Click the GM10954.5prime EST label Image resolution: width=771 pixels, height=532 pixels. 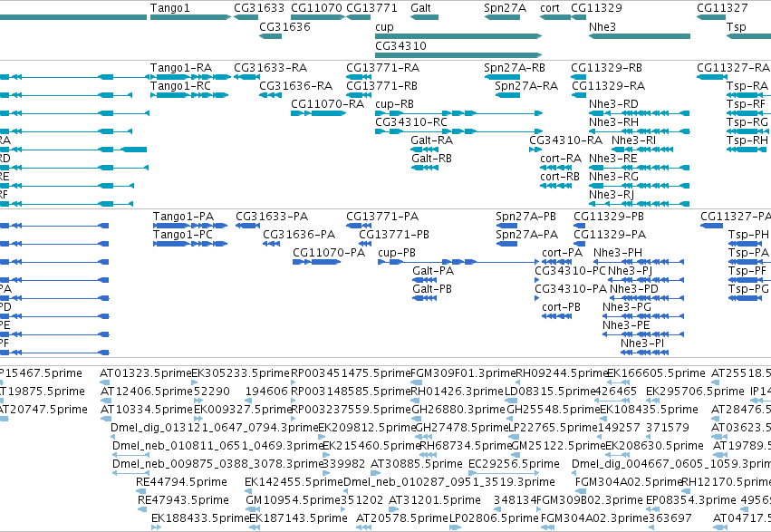(293, 500)
